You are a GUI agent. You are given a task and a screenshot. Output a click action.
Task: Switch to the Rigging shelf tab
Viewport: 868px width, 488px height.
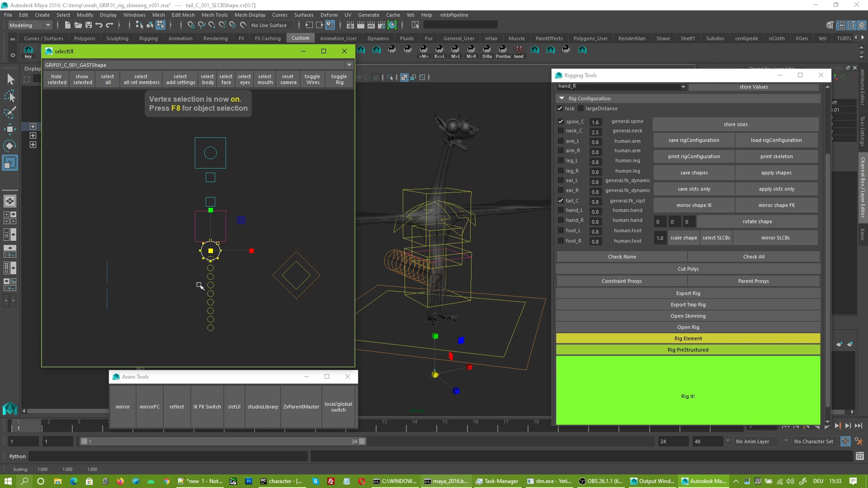(148, 38)
